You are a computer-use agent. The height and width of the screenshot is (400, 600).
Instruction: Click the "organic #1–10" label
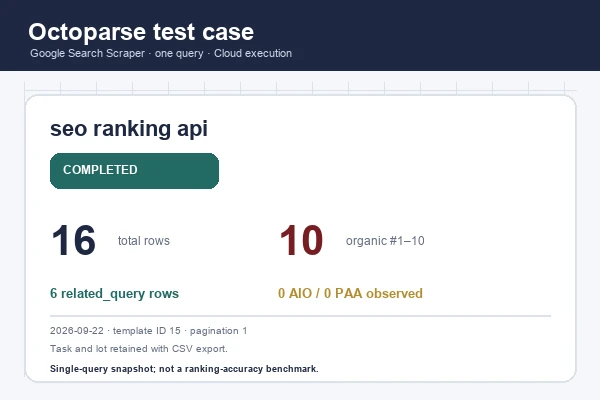click(385, 241)
